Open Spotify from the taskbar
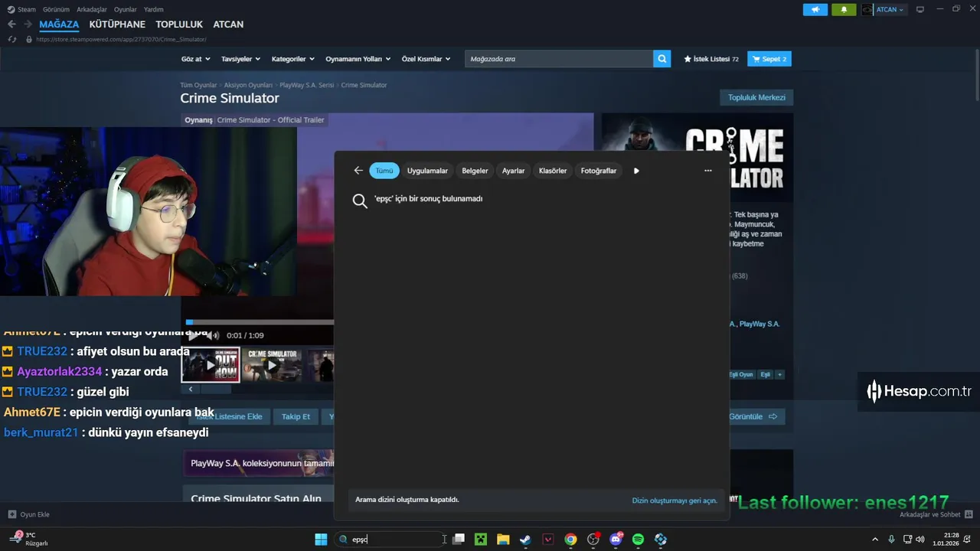The height and width of the screenshot is (551, 980). pos(638,540)
